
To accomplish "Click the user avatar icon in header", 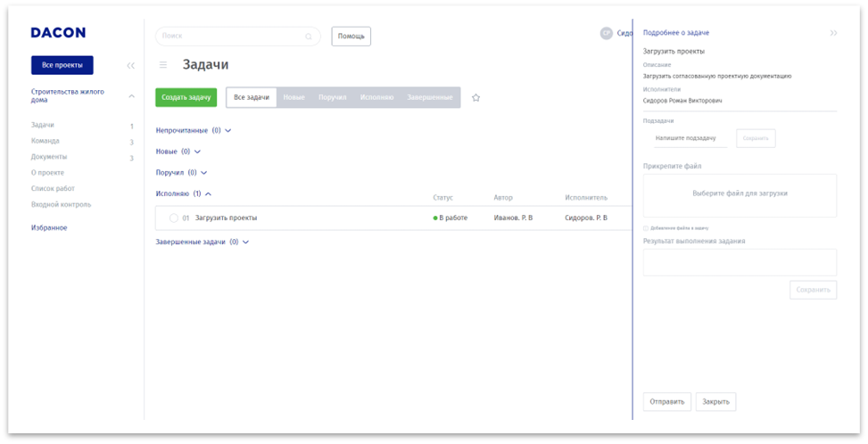I will point(607,33).
